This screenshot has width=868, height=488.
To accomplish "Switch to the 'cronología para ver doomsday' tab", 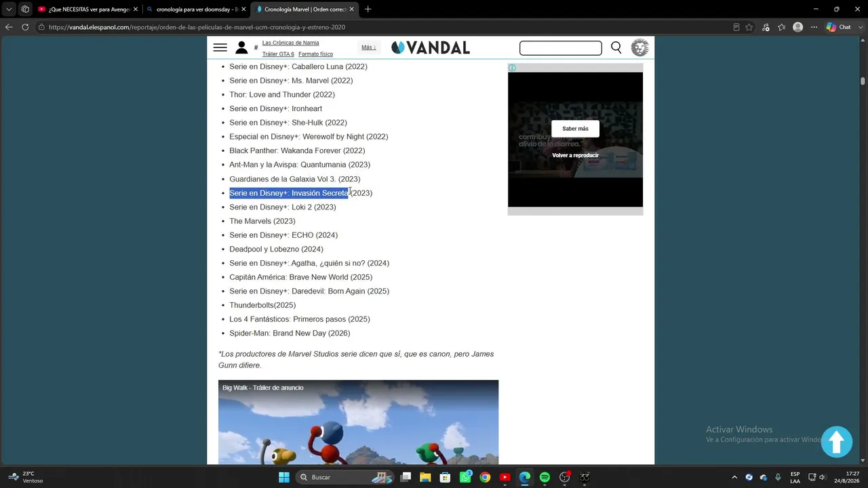I will point(197,9).
